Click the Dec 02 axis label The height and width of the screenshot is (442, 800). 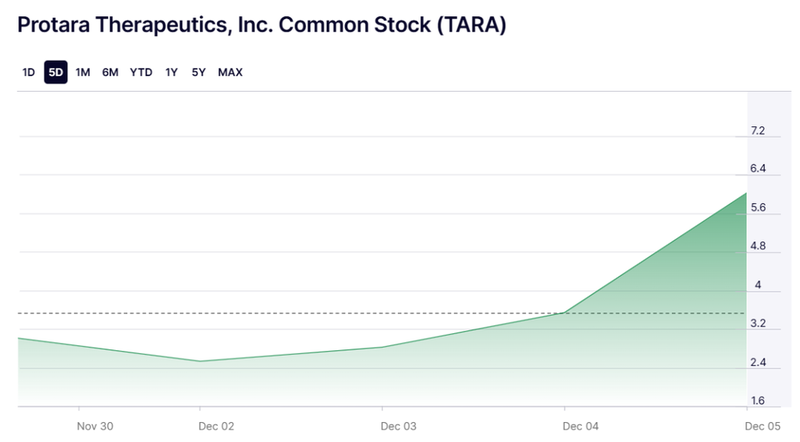click(216, 426)
